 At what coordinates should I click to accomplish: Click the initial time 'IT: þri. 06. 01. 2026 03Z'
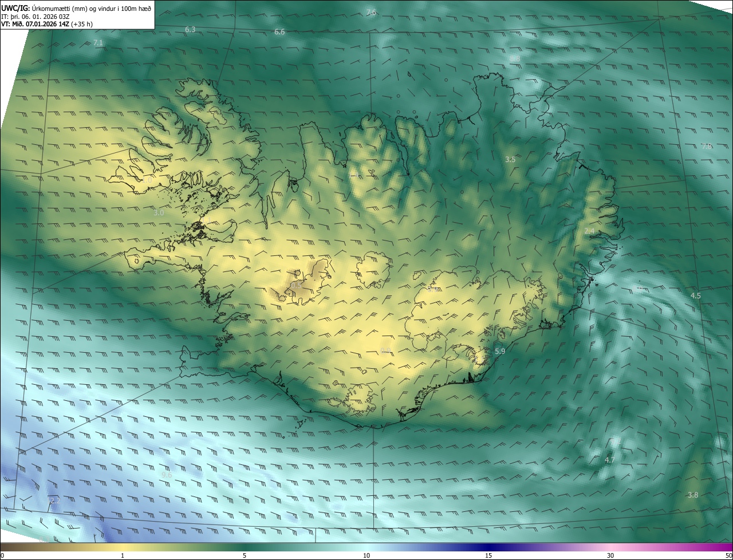coord(36,17)
